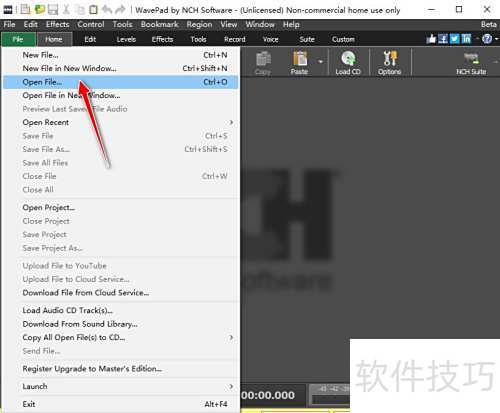Click the thumbs-up Like icon
The image size is (500, 413).
point(431,39)
